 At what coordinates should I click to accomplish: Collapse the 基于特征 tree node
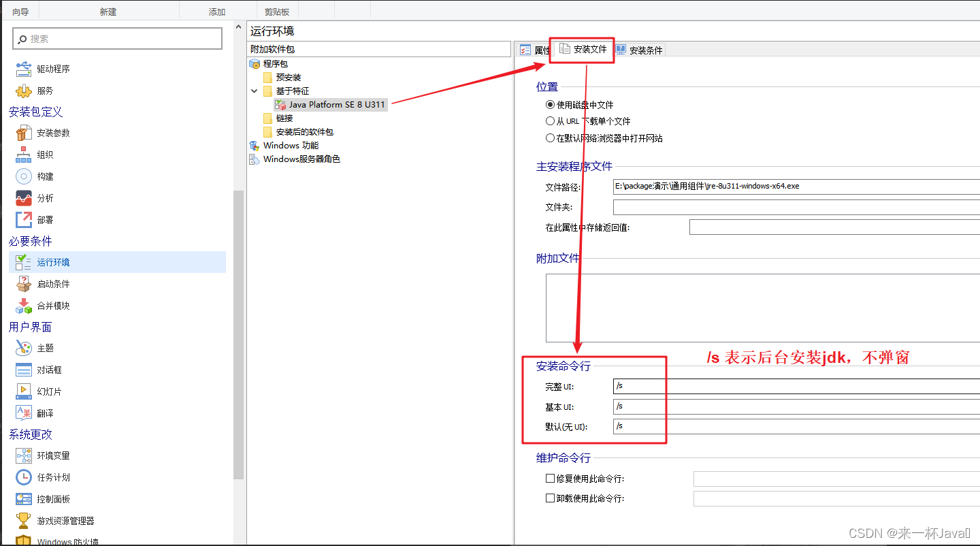[255, 91]
